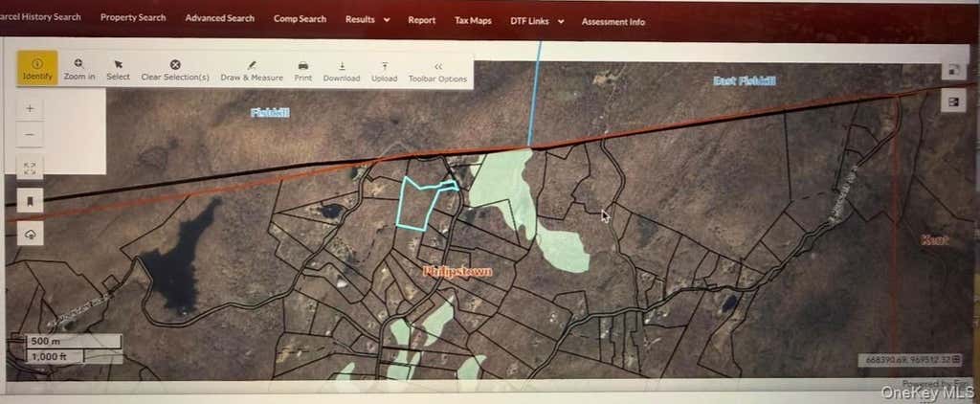Open Assessment Info page
The width and height of the screenshot is (980, 404).
[613, 21]
